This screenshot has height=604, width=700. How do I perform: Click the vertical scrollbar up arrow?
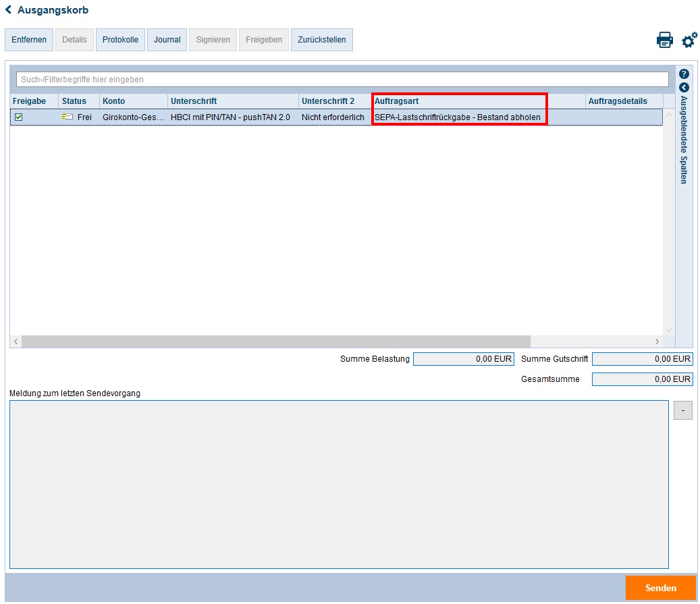coord(669,115)
